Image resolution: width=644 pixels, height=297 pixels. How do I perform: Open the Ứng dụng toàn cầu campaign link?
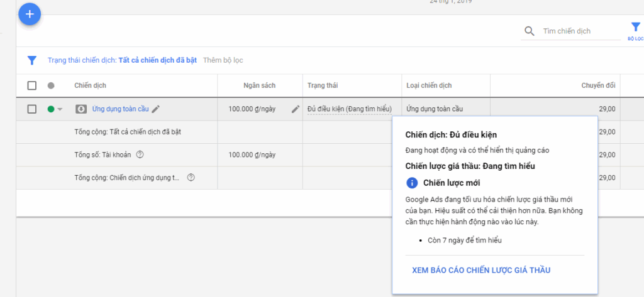(120, 109)
